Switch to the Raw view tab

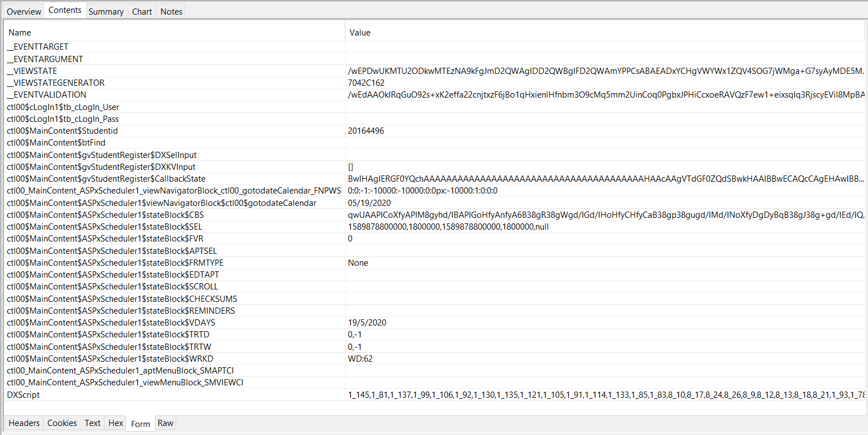(165, 423)
